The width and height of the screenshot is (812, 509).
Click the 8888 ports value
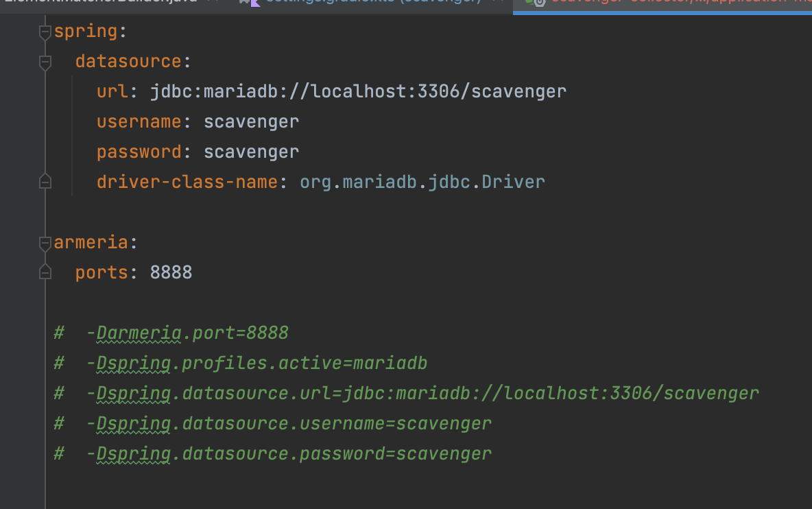(171, 272)
